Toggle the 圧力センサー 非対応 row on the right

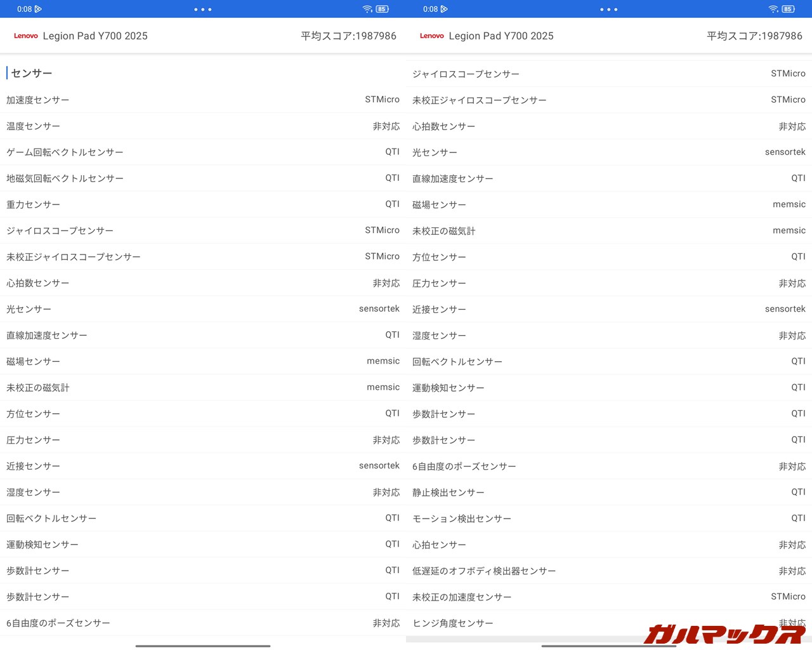609,282
